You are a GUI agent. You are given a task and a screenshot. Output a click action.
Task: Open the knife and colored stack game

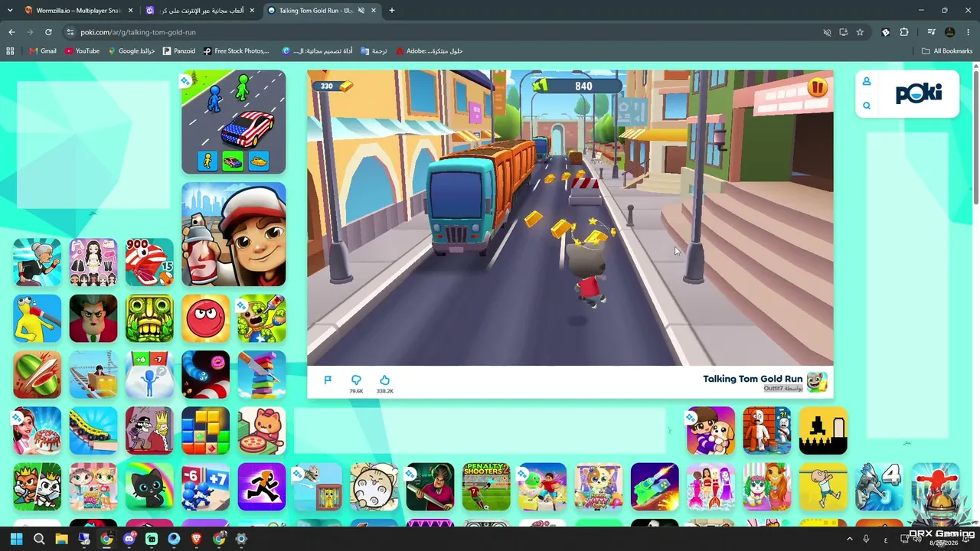tap(262, 374)
